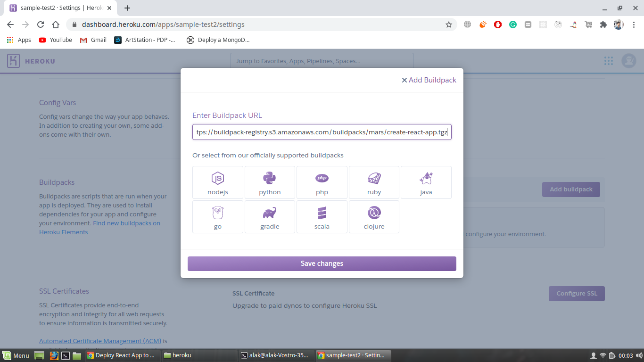Launch Terminal from the panel launcher
644x362 pixels.
click(66, 355)
